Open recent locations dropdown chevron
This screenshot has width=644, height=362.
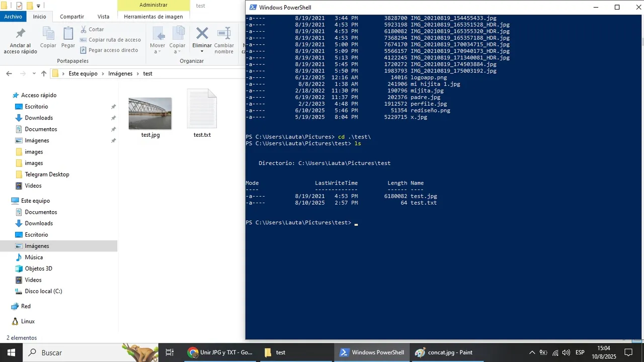coord(34,73)
